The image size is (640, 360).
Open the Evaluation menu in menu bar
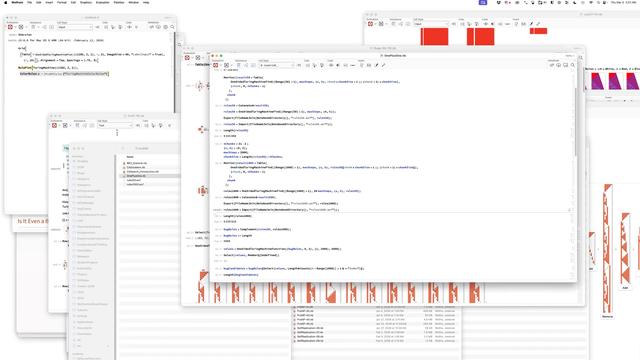tap(103, 2)
